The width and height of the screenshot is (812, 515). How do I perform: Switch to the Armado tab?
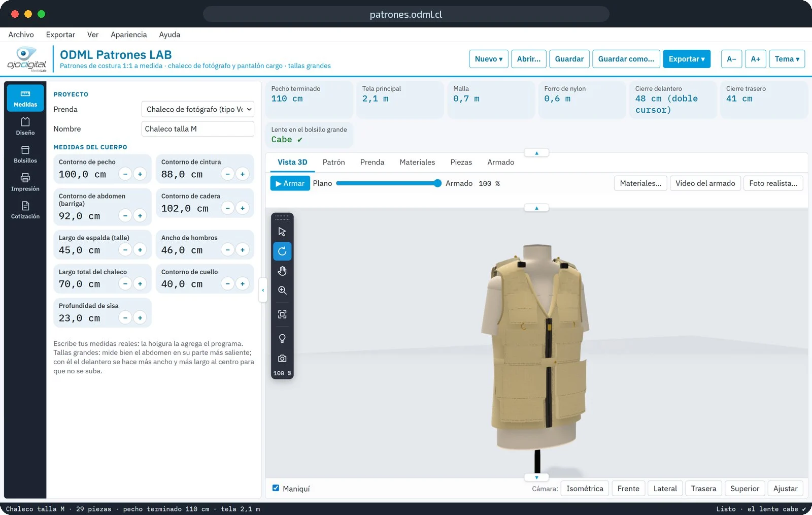coord(501,162)
